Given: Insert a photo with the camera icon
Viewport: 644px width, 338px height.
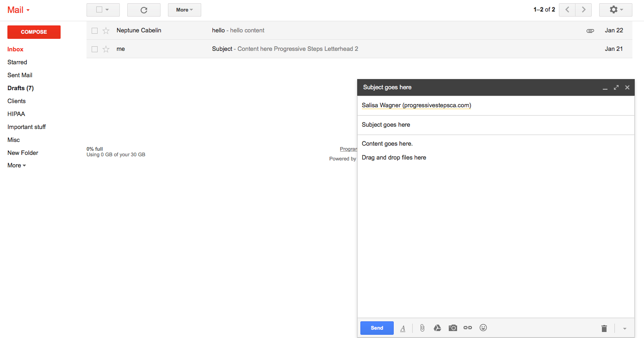Looking at the screenshot, I should click(x=452, y=328).
